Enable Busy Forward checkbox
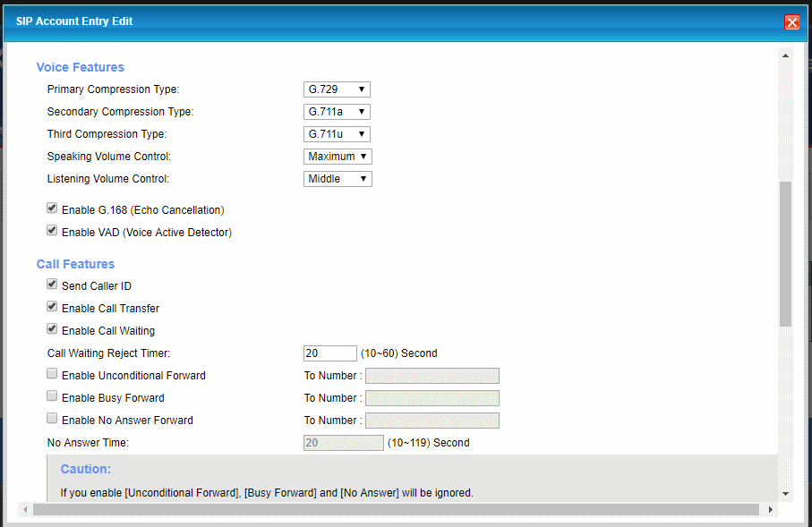The image size is (812, 527). (52, 396)
